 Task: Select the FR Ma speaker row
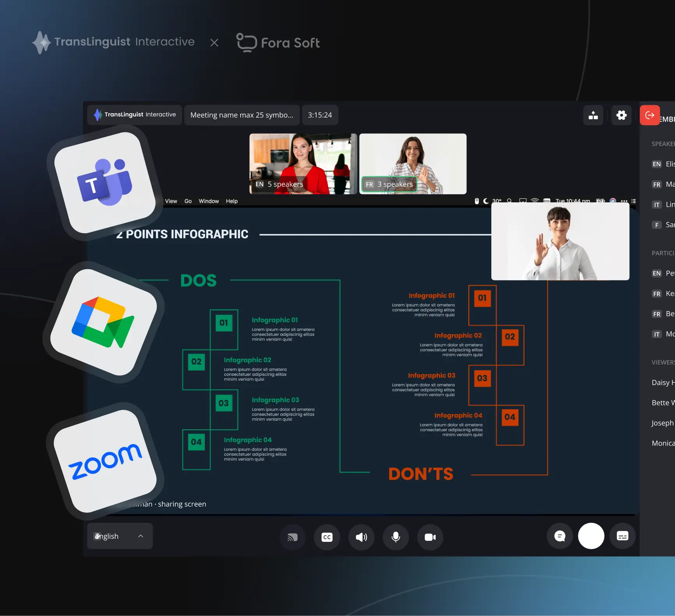[x=663, y=184]
